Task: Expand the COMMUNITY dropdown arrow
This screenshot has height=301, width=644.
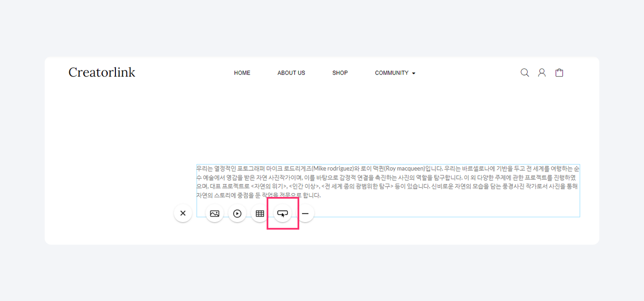Action: coord(414,74)
